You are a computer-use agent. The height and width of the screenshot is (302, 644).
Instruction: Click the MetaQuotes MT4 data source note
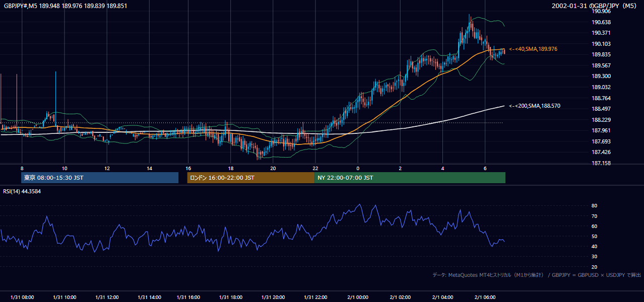click(x=537, y=275)
